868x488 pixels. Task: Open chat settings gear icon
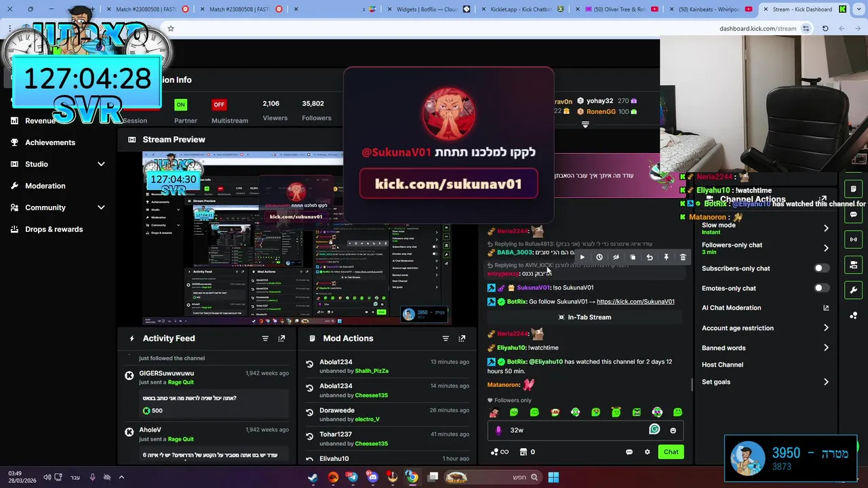(647, 452)
